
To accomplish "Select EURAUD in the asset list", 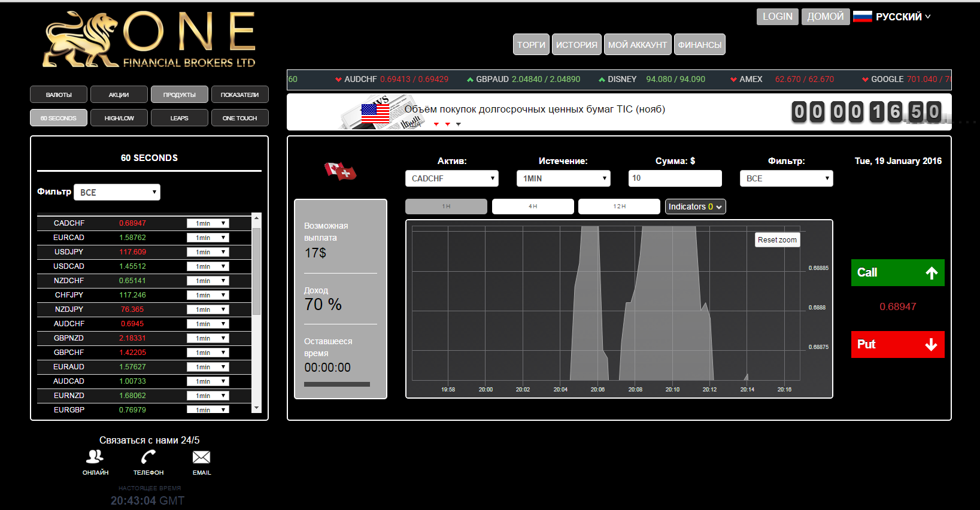I will click(x=144, y=367).
